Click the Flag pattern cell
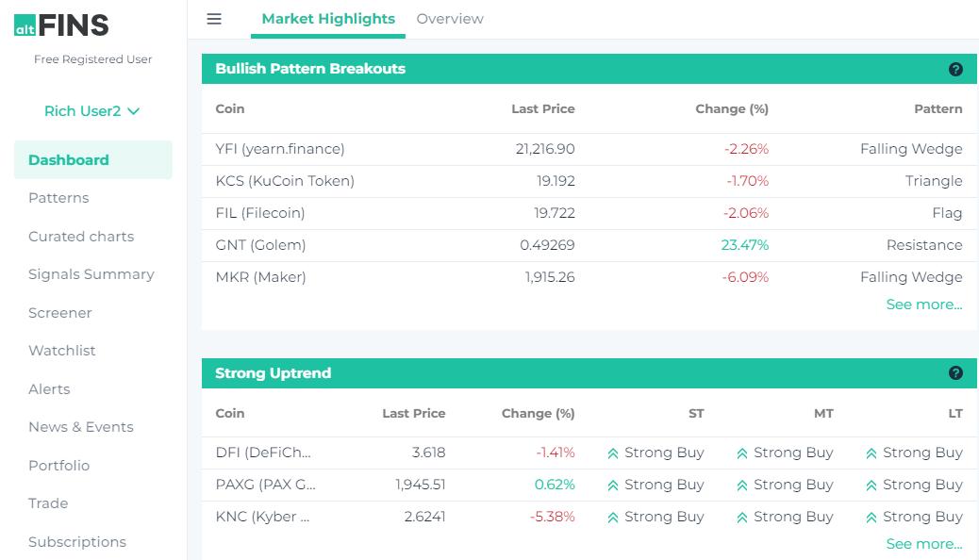Viewport: 979px width, 560px height. 947,213
